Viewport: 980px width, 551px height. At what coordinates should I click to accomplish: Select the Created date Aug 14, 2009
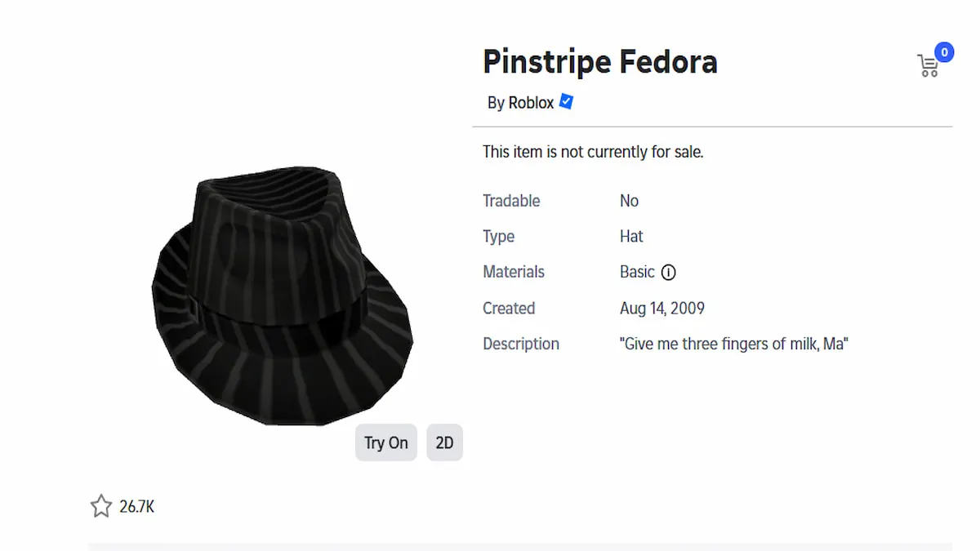pos(662,308)
